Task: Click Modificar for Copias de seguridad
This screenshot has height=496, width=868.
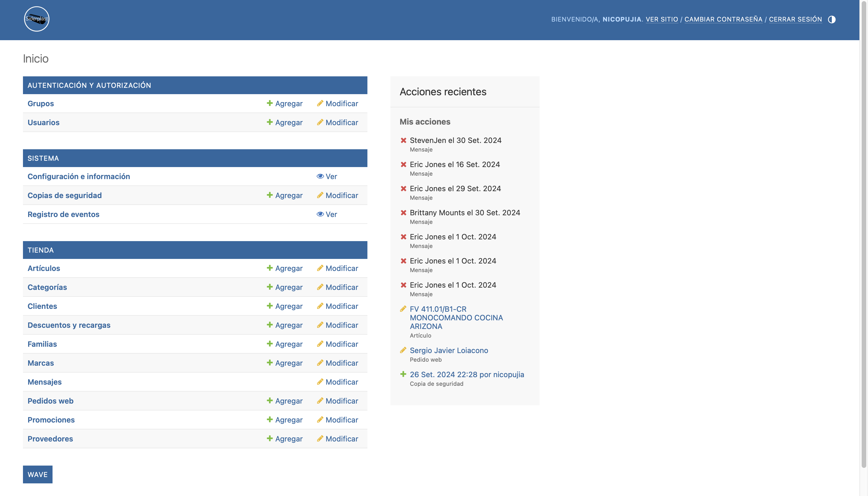Action: coord(337,195)
